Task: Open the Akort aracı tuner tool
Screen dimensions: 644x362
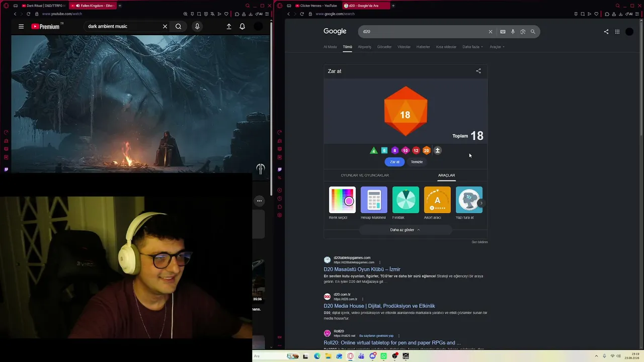Action: click(x=437, y=203)
